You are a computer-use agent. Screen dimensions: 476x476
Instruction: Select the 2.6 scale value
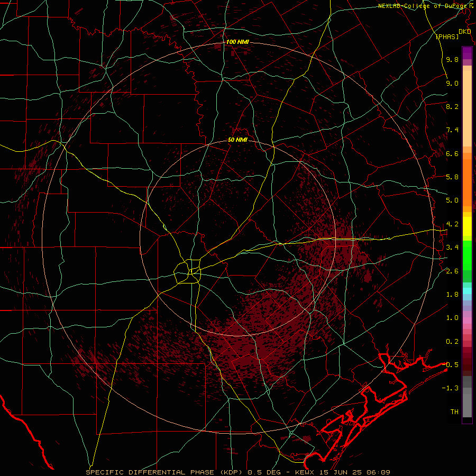tap(452, 271)
